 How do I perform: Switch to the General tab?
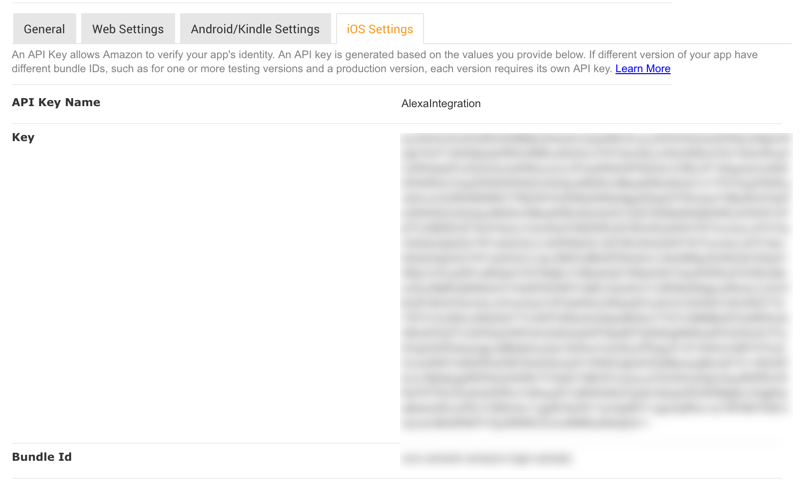pos(44,29)
